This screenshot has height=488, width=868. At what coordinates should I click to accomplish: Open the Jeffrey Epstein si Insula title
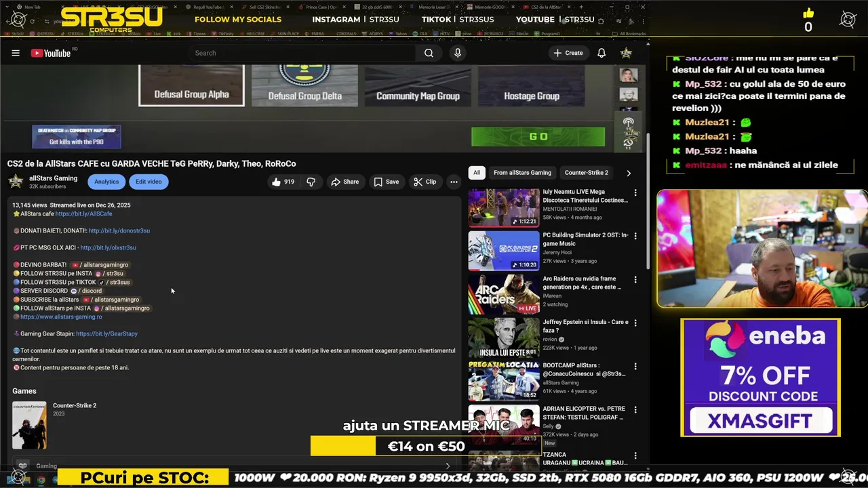(x=585, y=326)
